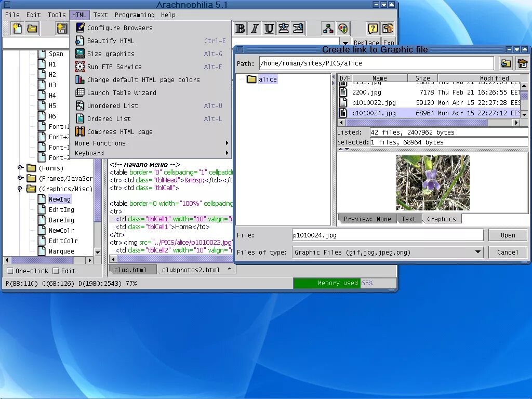Click the file icon of 2200.jpg

point(343,92)
